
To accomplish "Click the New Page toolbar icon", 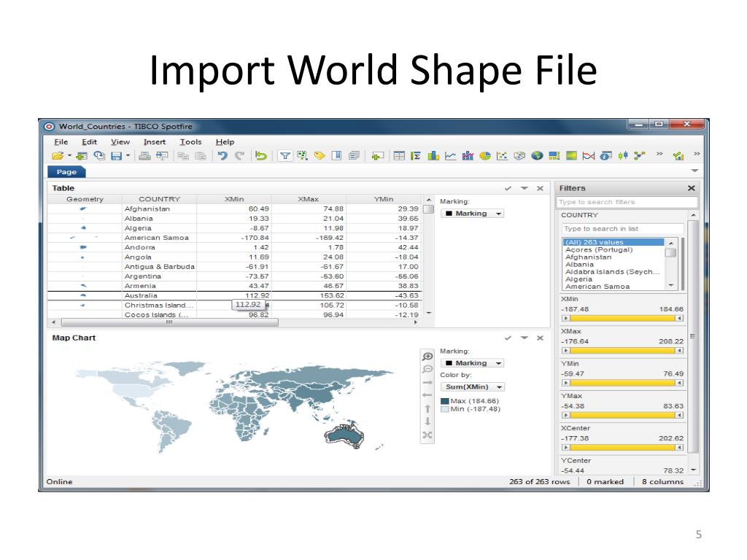I will pos(377,156).
